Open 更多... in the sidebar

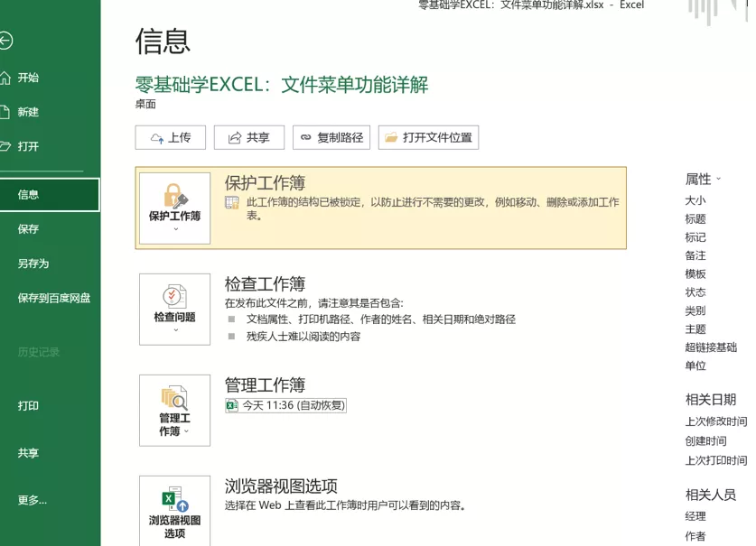point(33,500)
